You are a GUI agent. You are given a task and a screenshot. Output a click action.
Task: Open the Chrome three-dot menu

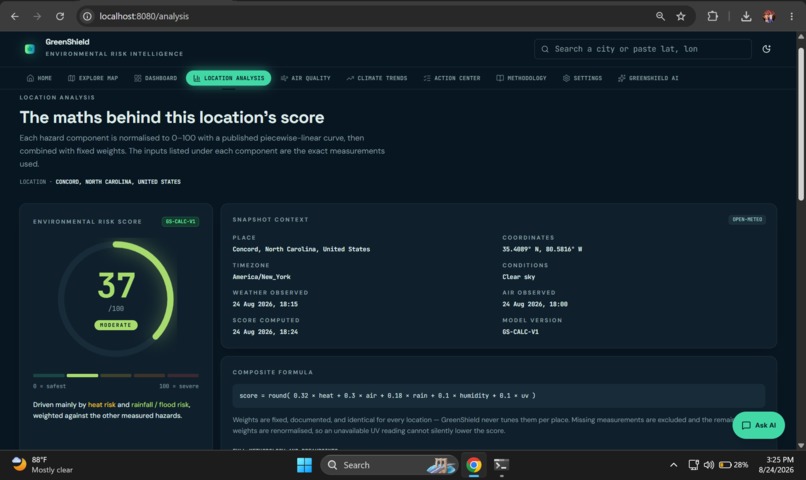791,16
